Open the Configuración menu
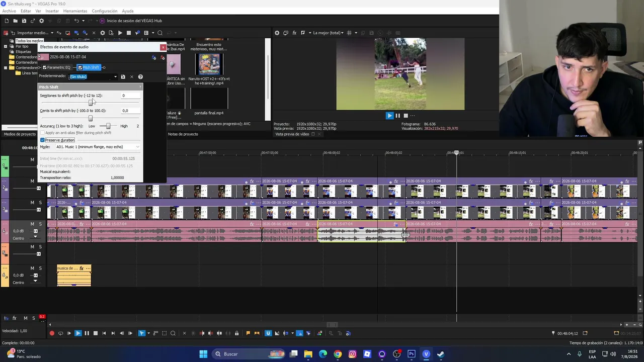 [105, 11]
